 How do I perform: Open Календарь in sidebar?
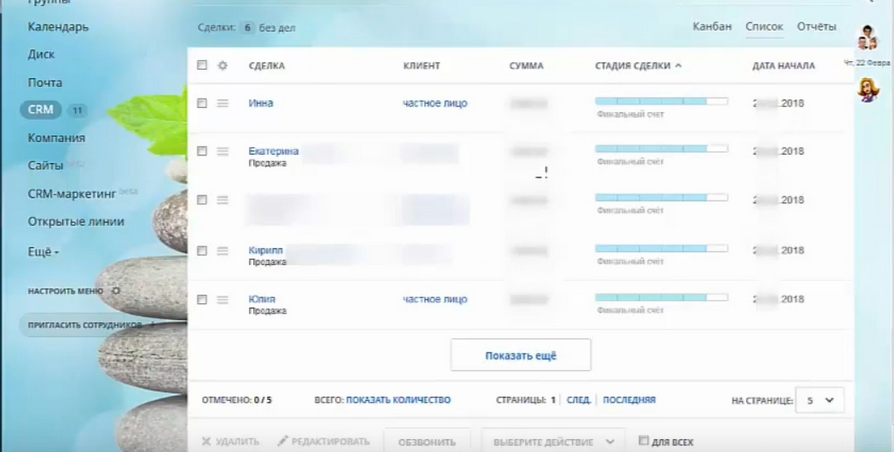(x=58, y=27)
